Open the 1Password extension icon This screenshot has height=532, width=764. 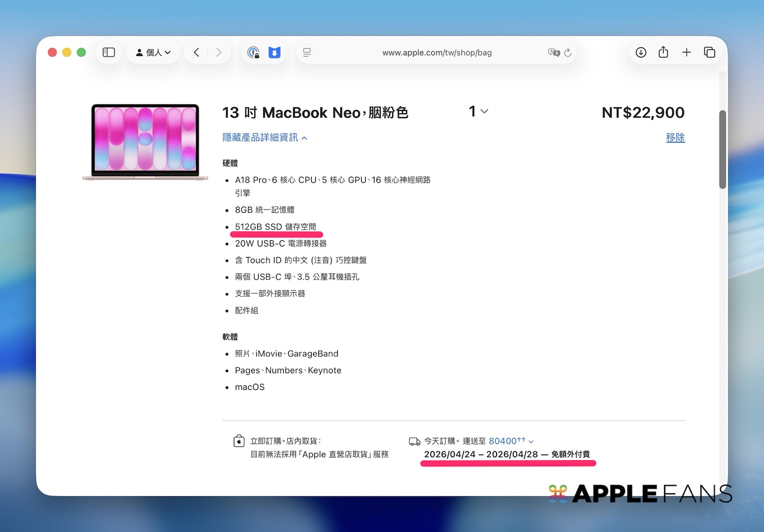pos(253,52)
